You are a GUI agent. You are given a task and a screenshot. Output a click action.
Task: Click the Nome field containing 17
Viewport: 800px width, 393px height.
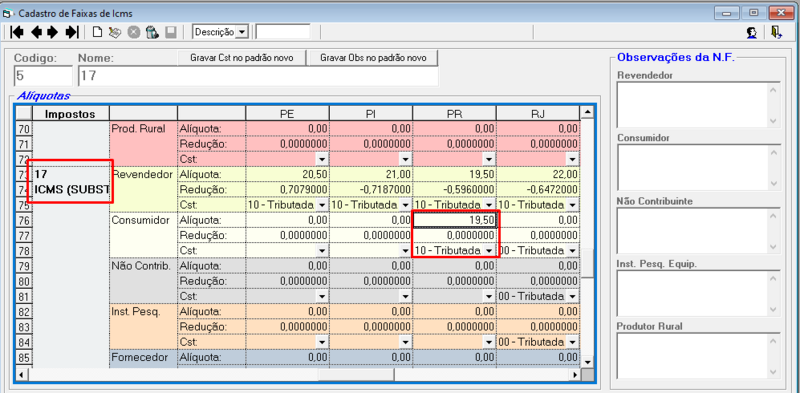click(258, 76)
